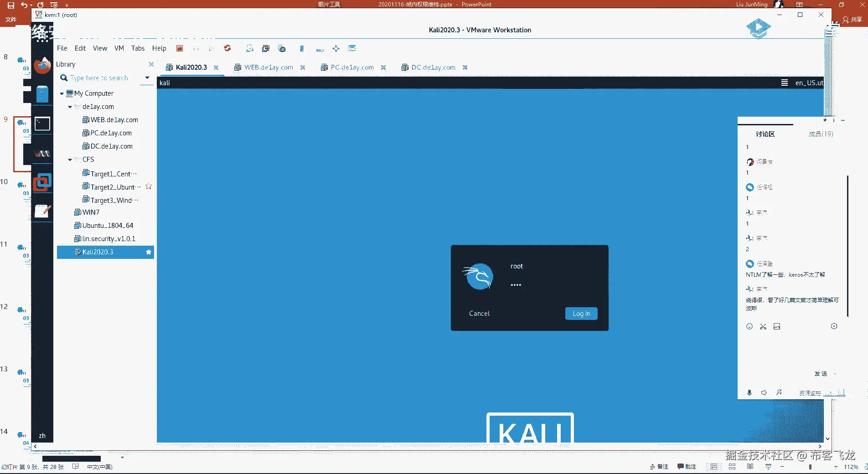Send the chat message
Viewport: 868px width, 474px height.
(821, 374)
